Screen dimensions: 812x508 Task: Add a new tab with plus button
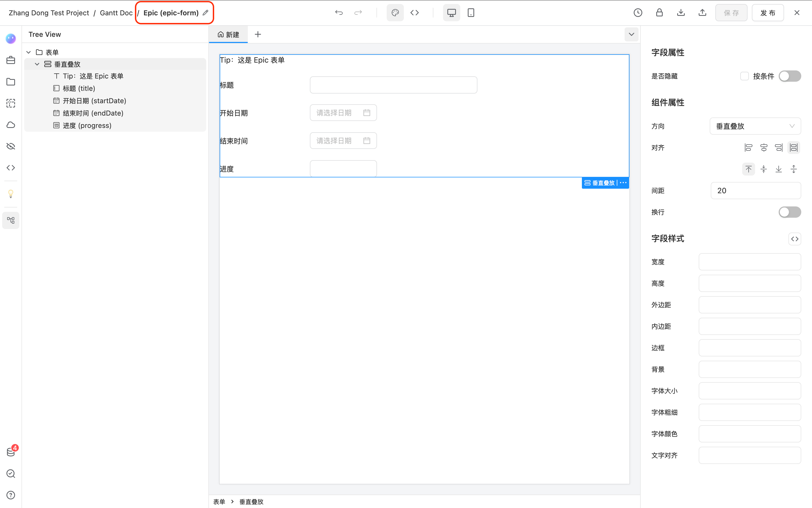[258, 34]
